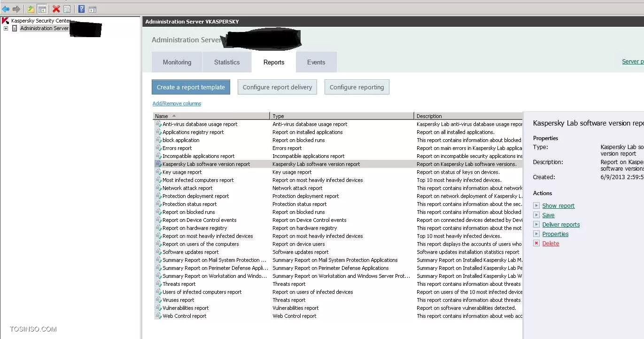Click icon beside Software updates report
644x339 pixels.
tap(158, 252)
